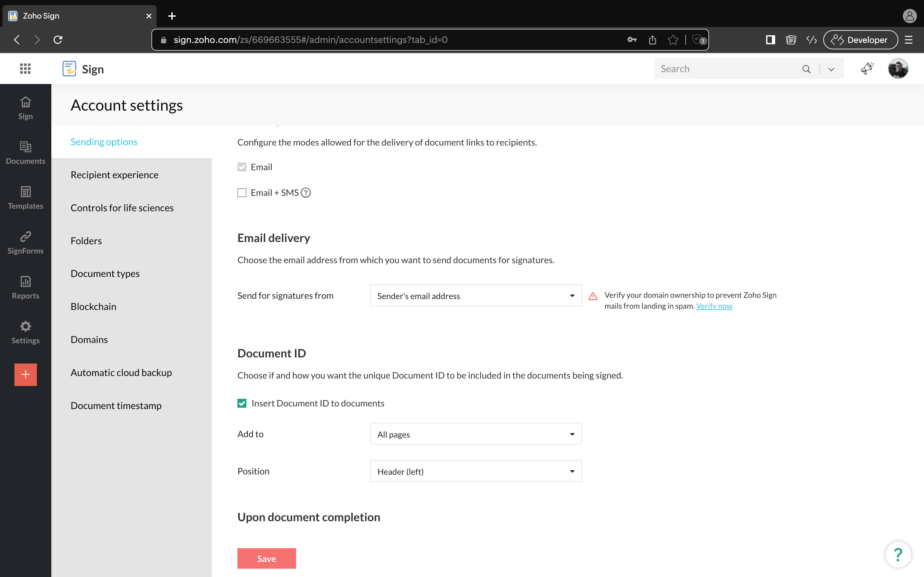Select the Recipient experience settings tab

point(114,175)
